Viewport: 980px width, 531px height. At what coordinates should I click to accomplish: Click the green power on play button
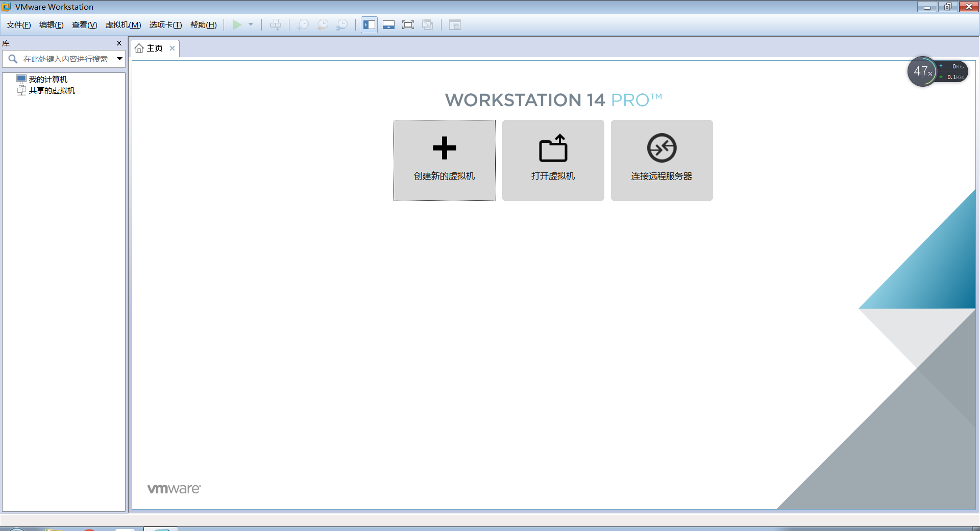(237, 24)
